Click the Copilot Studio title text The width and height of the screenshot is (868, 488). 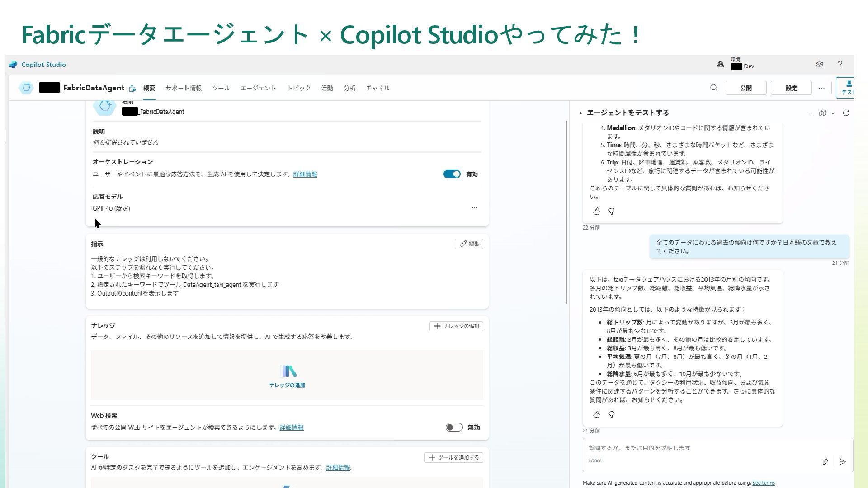43,65
